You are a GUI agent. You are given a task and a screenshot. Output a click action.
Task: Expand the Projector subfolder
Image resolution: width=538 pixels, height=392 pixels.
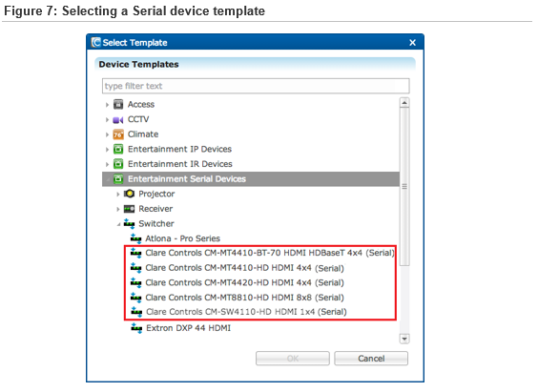(x=117, y=195)
